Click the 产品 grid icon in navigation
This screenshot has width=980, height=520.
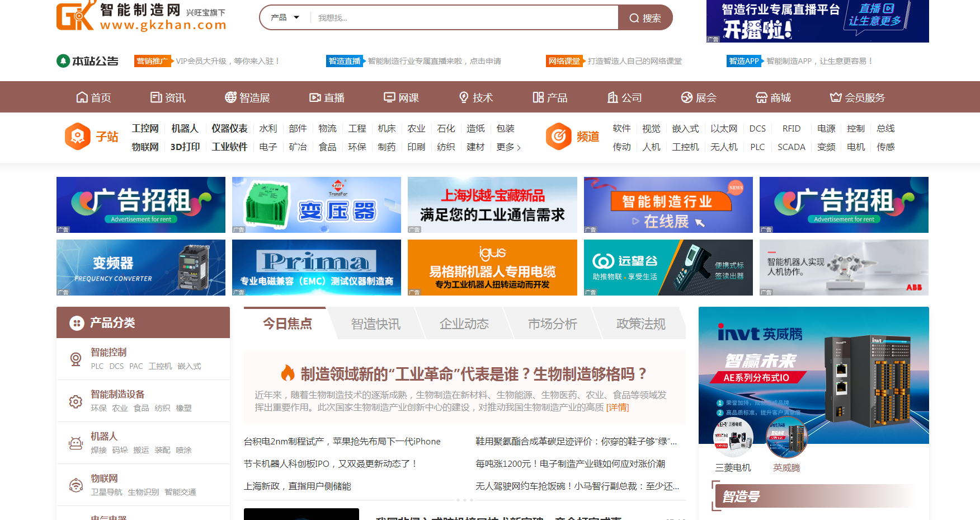click(538, 97)
